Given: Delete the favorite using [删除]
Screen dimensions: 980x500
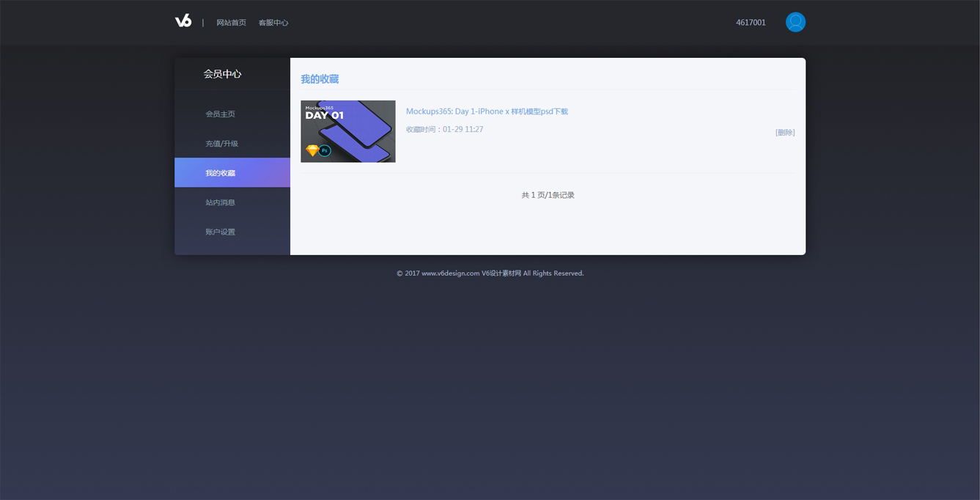Looking at the screenshot, I should pos(784,133).
